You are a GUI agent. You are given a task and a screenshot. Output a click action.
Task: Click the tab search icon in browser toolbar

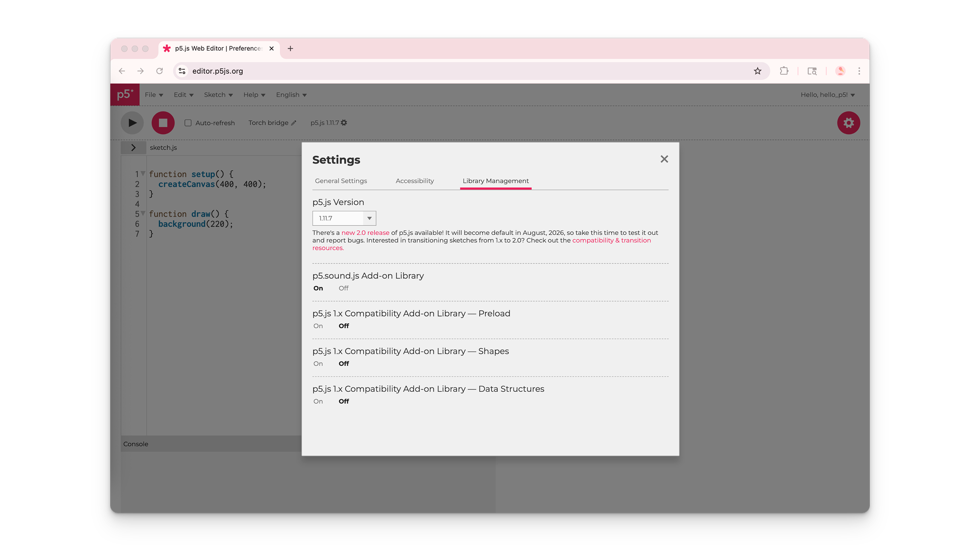tap(812, 71)
